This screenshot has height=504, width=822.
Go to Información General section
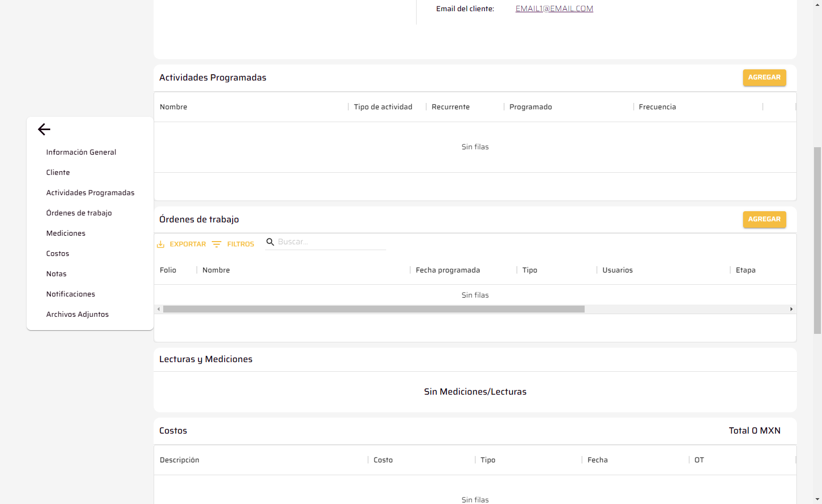coord(81,152)
